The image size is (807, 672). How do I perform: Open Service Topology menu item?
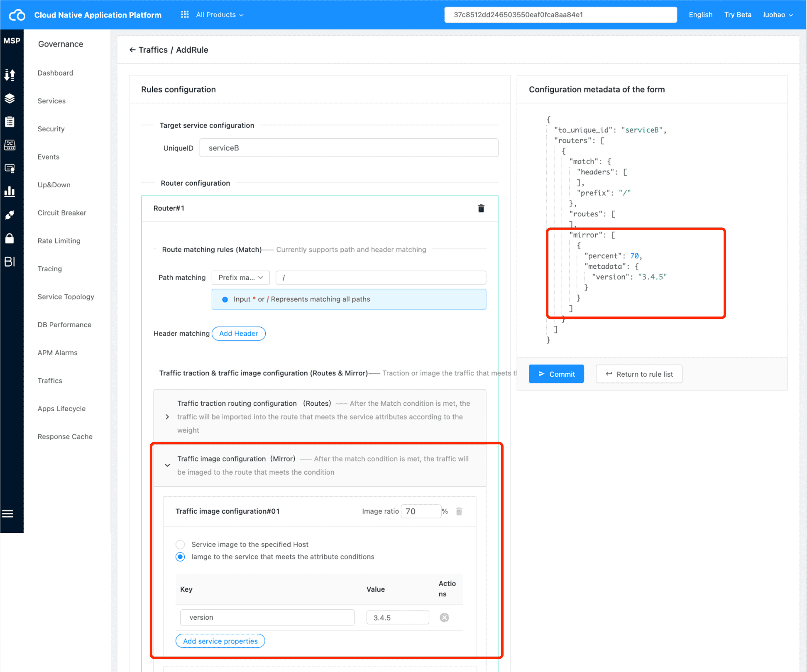click(66, 297)
